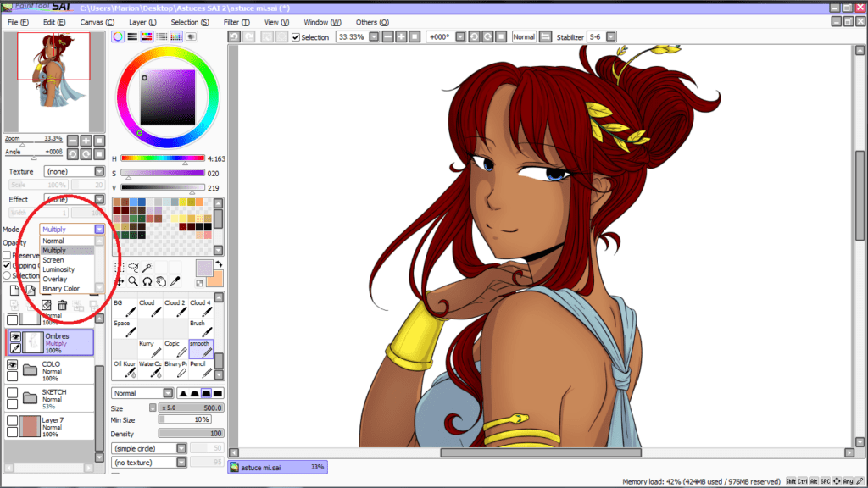The height and width of the screenshot is (488, 868).
Task: Select the Hand tool
Action: (x=161, y=281)
